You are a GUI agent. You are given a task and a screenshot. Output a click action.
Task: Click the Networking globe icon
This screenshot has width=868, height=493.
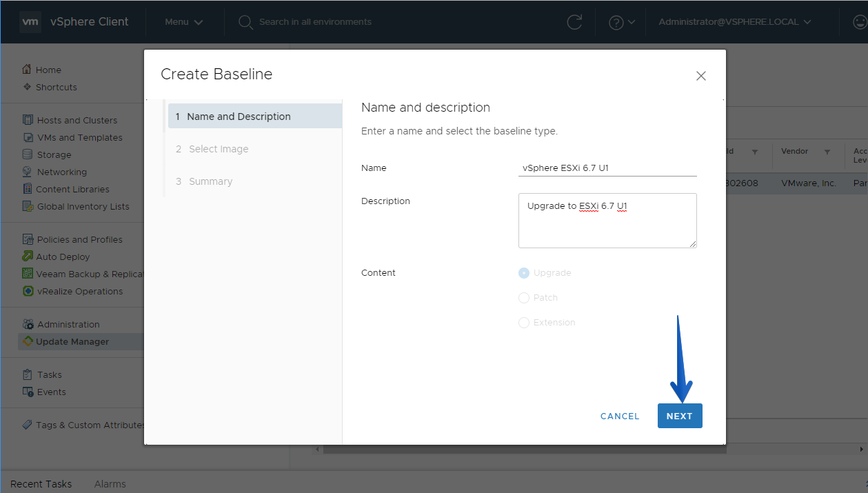pos(28,172)
